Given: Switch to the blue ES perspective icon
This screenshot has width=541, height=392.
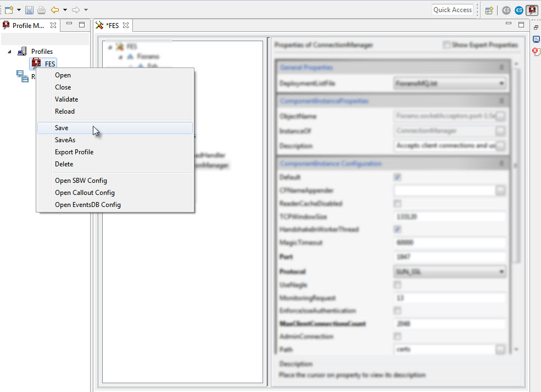Looking at the screenshot, I should coord(519,10).
